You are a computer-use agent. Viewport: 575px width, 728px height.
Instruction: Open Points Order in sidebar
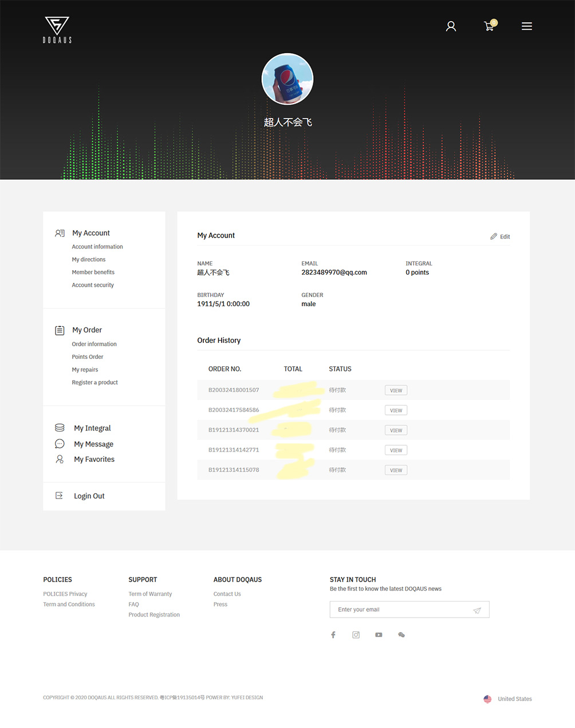coord(88,357)
